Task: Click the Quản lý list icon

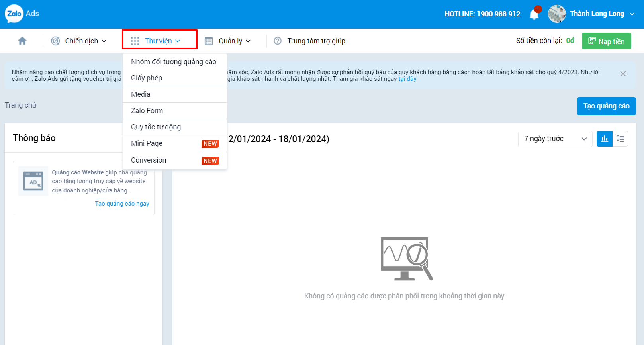Action: 209,41
